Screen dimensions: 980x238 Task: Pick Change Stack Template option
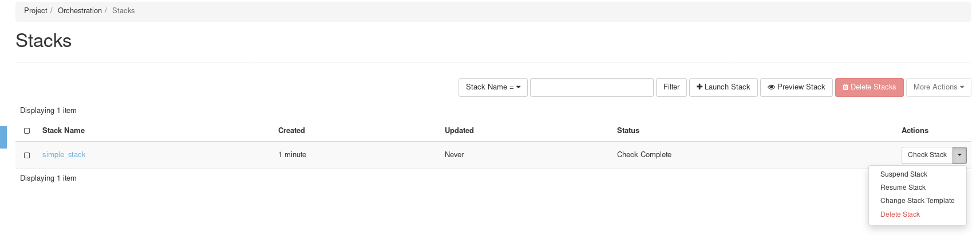pos(917,201)
